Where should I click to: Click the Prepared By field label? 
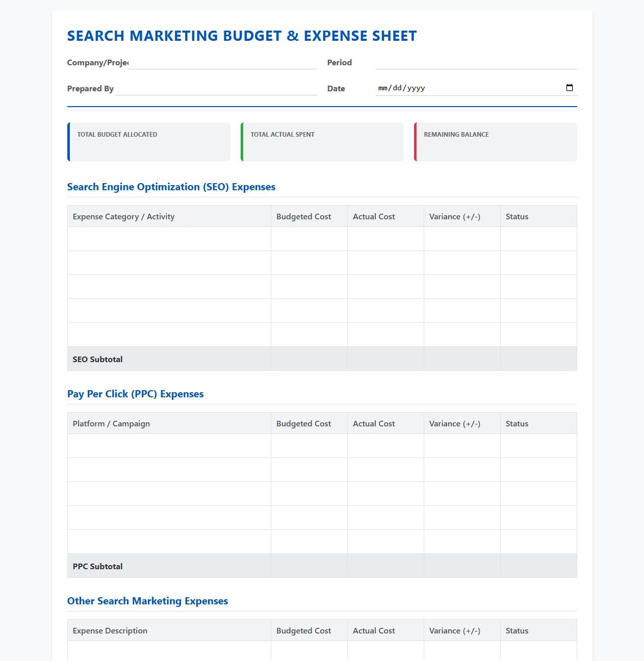click(90, 88)
